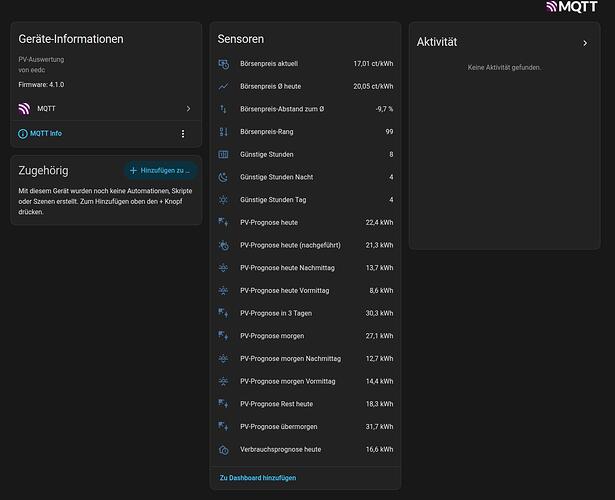Open the PV-Prognose heute Nachmittag entry
The height and width of the screenshot is (500, 615).
pos(305,268)
